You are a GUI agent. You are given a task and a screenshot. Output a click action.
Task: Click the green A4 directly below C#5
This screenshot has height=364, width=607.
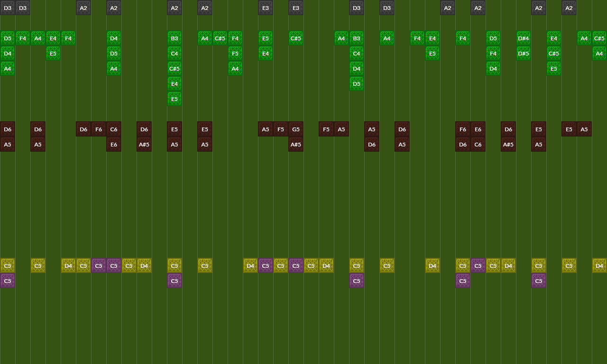[x=599, y=53]
